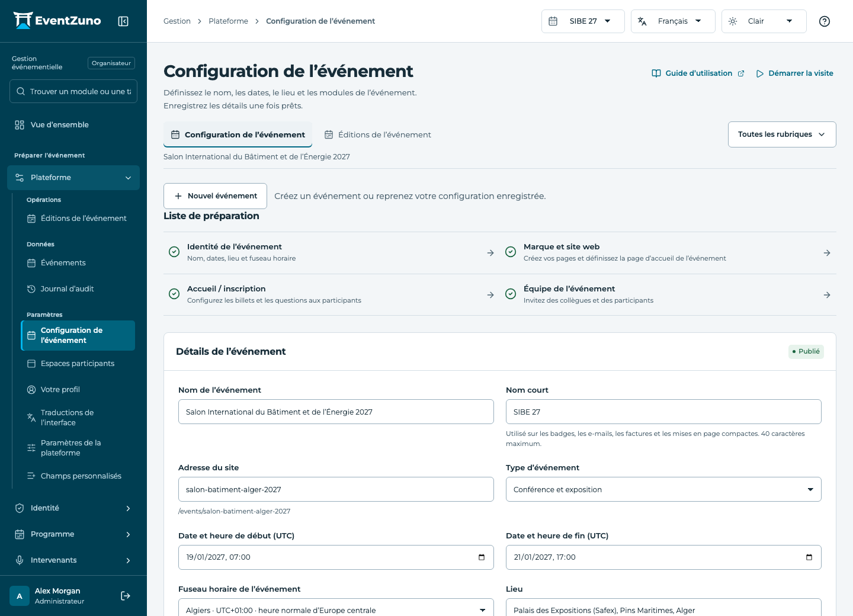This screenshot has height=616, width=853.
Task: Open the Guide d'utilisation link
Action: (698, 73)
